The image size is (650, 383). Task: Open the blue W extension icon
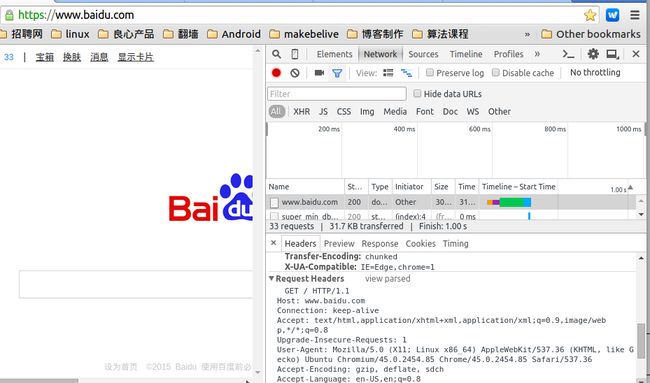[612, 15]
